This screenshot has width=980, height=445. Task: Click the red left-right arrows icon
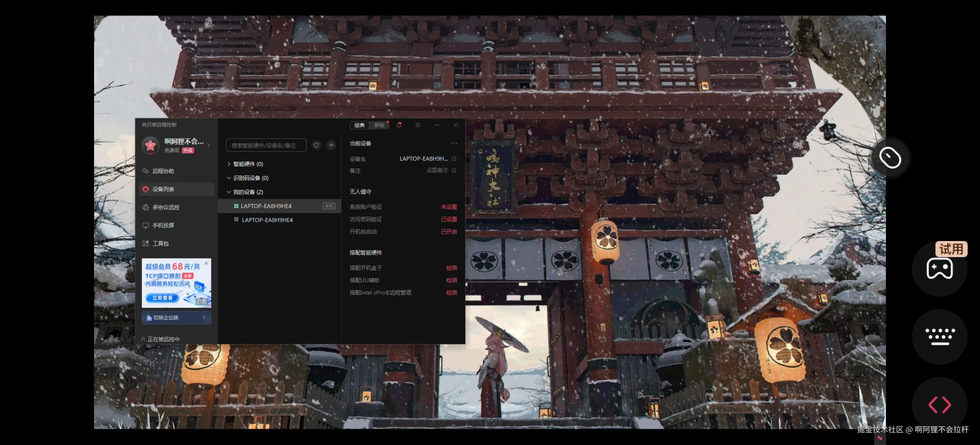[x=939, y=404]
